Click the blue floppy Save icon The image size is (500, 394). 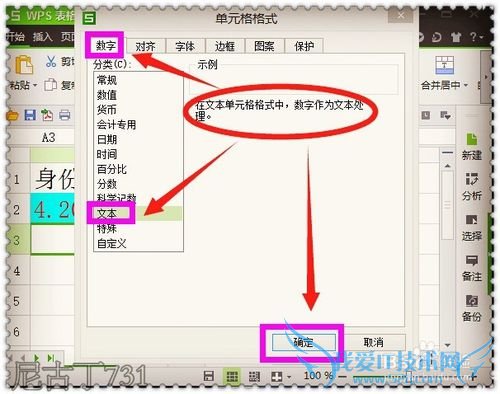click(x=30, y=115)
